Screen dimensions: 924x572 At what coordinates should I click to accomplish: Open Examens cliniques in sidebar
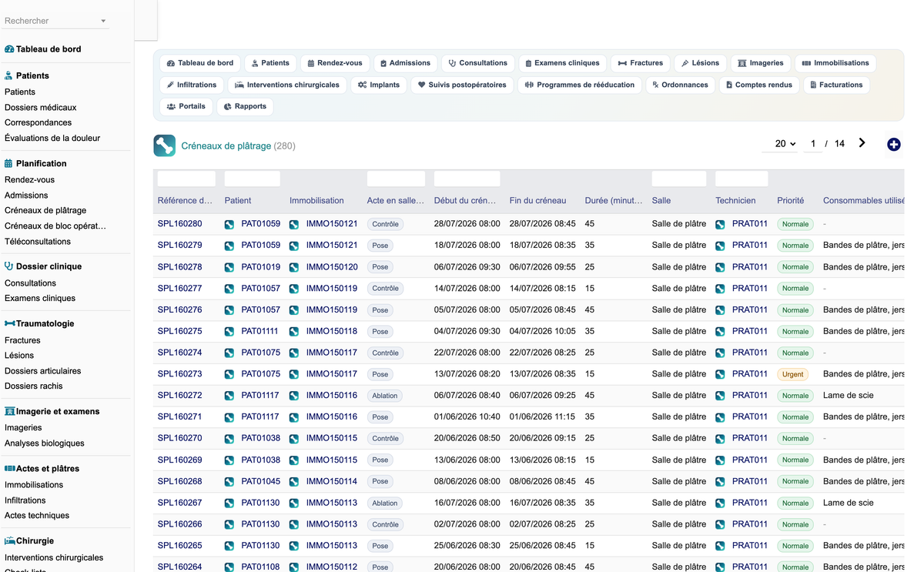click(40, 298)
